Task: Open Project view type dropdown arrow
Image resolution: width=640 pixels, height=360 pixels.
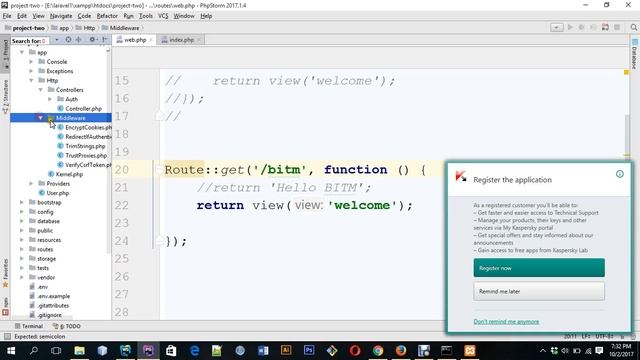Action: pos(57,40)
